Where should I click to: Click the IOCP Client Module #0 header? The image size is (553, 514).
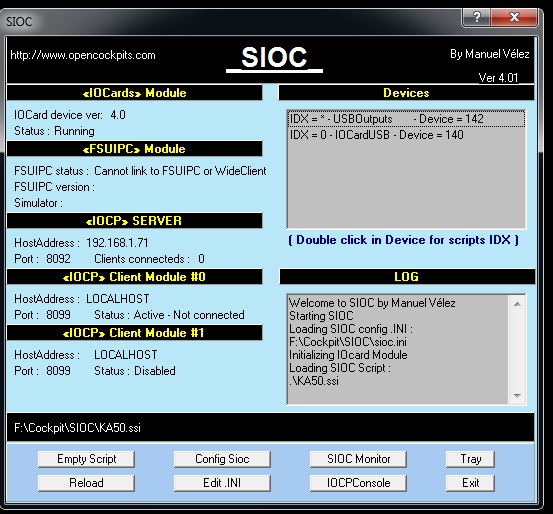click(134, 277)
